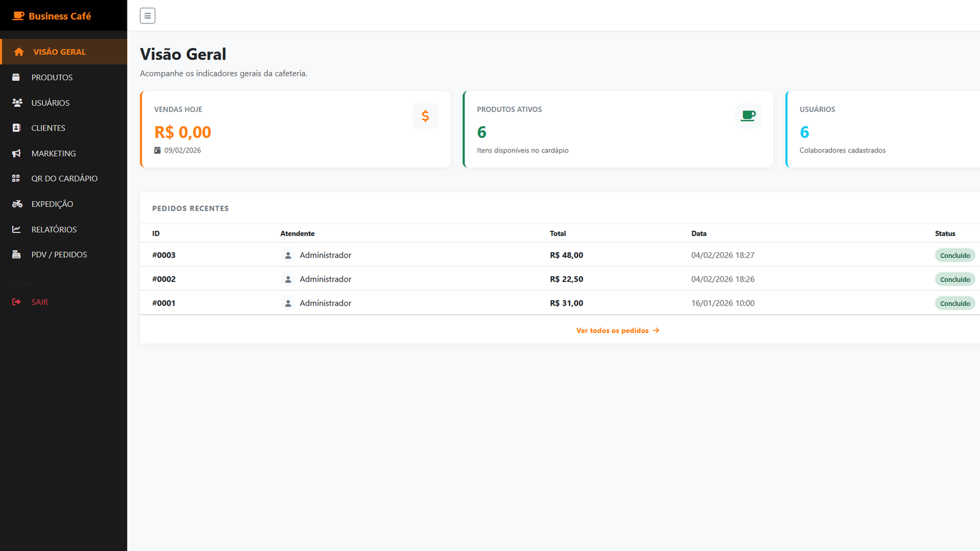The image size is (980, 551).
Task: Click the Concluído badge on order #0003
Action: tap(955, 255)
